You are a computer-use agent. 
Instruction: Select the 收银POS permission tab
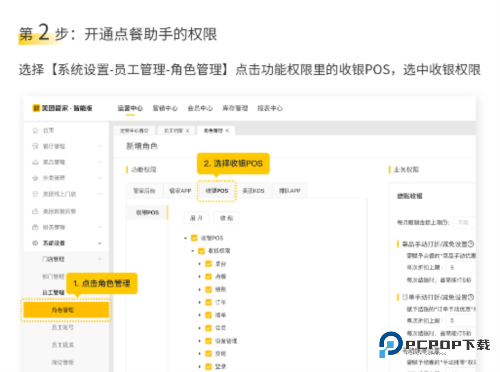click(x=217, y=191)
